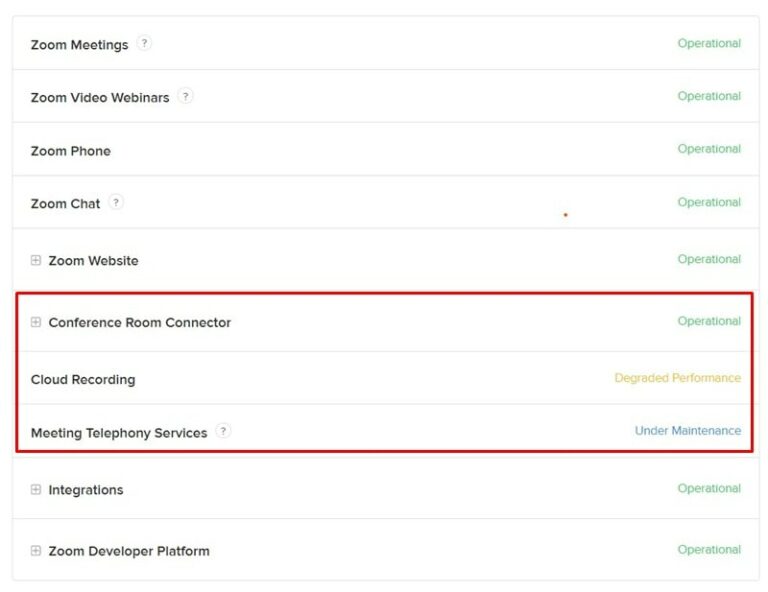Click the Operational status for Zoom Phone
Screen dimensions: 768x592
point(709,149)
